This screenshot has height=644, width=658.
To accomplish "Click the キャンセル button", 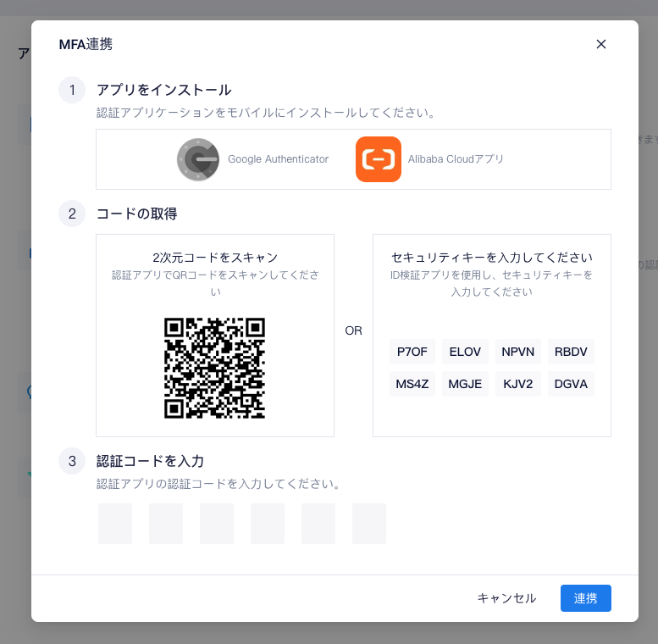I will [506, 598].
